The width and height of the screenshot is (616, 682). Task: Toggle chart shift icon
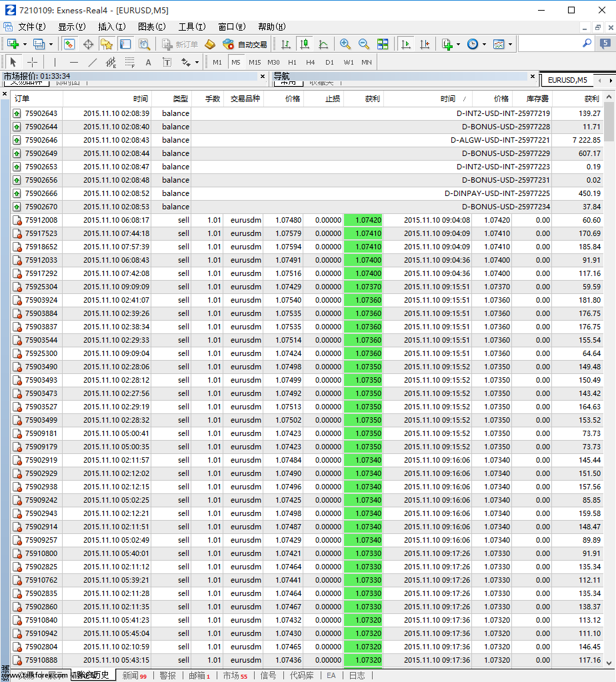coord(425,44)
